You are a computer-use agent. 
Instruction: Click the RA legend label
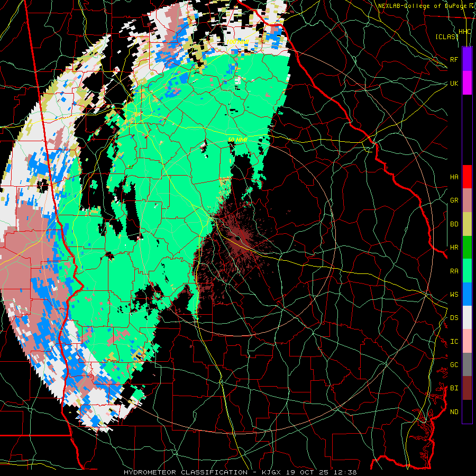[454, 271]
